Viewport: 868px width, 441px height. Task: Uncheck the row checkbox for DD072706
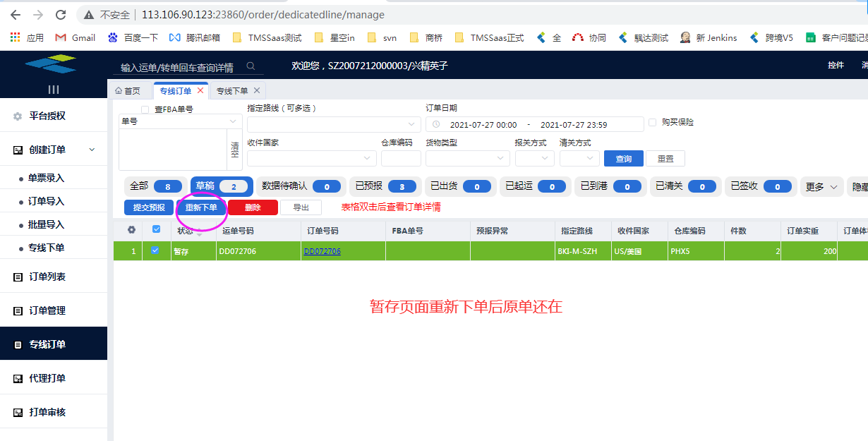[x=155, y=250]
